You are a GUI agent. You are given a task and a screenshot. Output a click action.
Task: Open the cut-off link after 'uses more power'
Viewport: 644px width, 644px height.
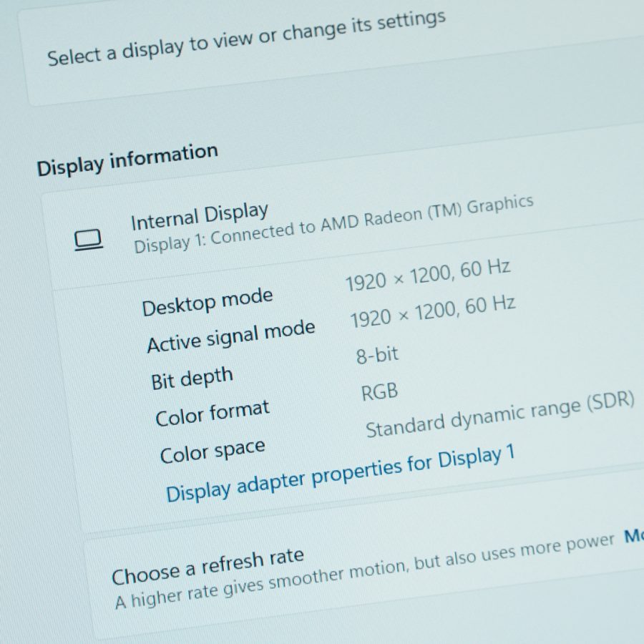coord(634,537)
